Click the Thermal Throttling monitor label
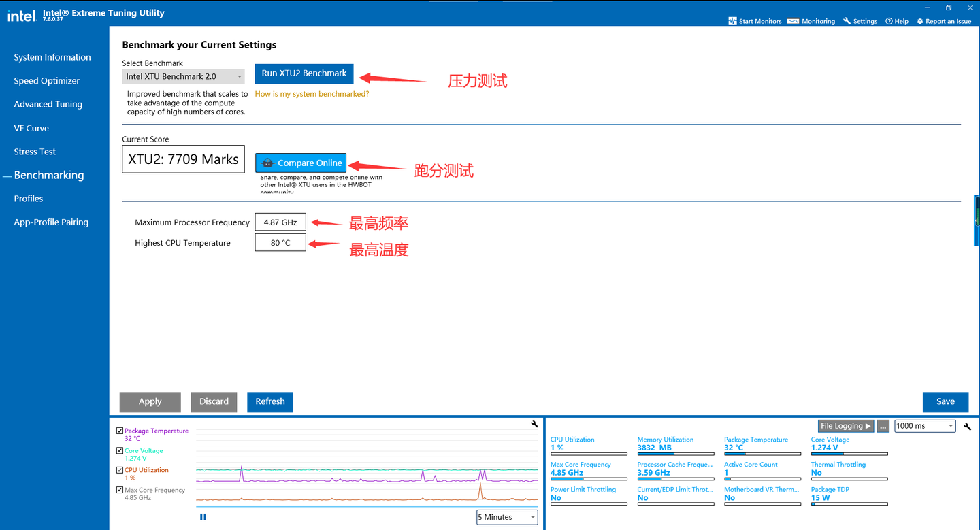This screenshot has width=980, height=530. coord(838,465)
